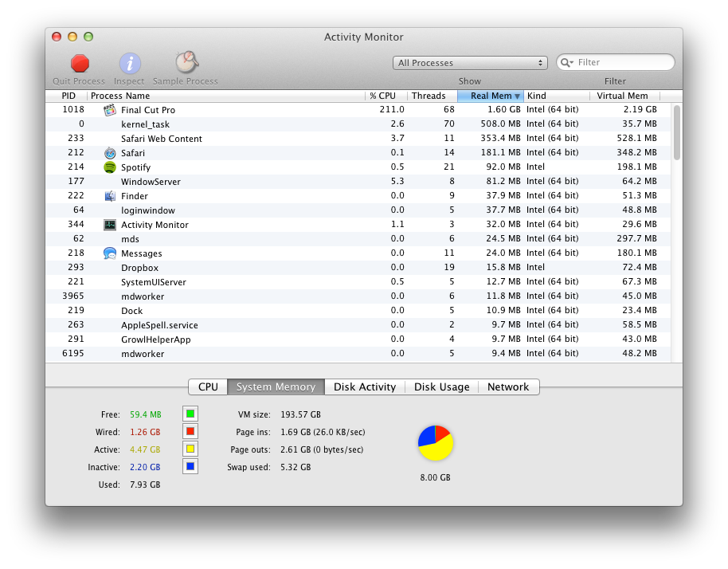The width and height of the screenshot is (728, 569).
Task: Select the Dock process row
Action: 358,311
